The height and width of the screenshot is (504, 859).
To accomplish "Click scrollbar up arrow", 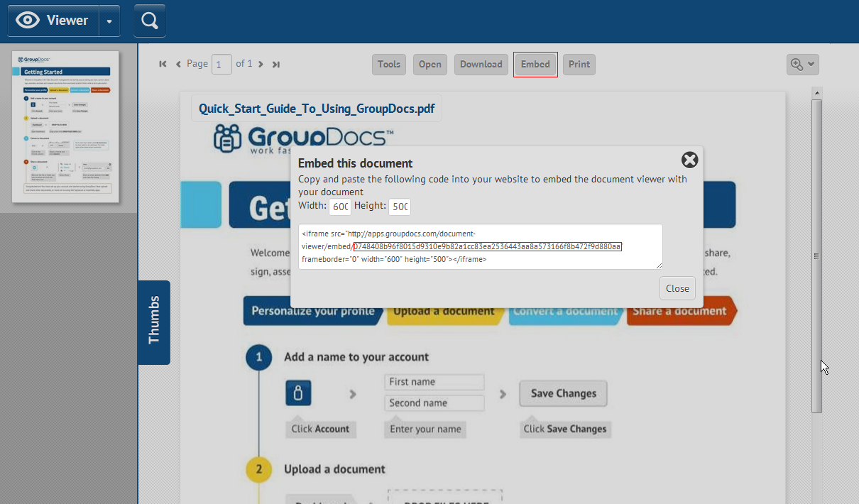I will [x=816, y=93].
